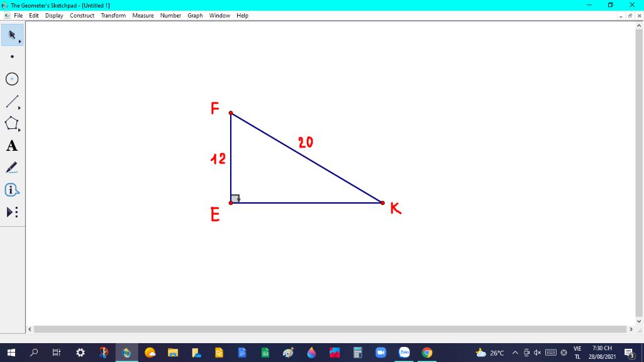Screen dimensions: 644x362
Task: Switch to Geometer's Sketchpad taskbar icon
Action: pyautogui.click(x=126, y=353)
